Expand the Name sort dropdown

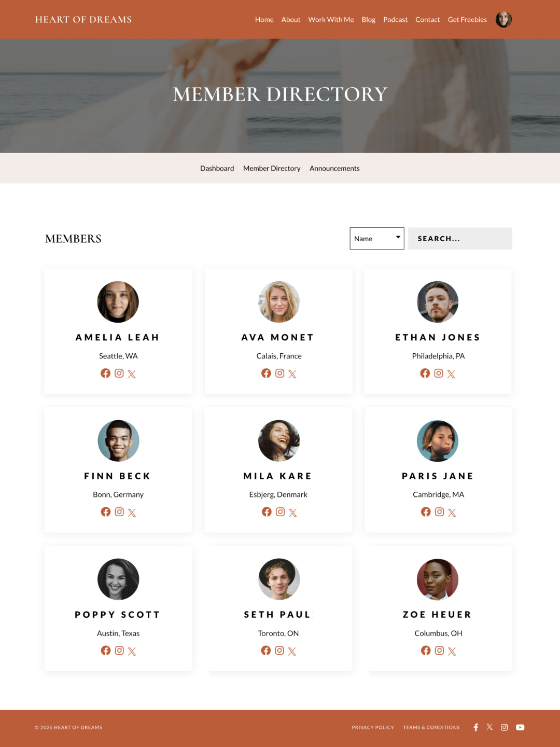click(x=377, y=239)
